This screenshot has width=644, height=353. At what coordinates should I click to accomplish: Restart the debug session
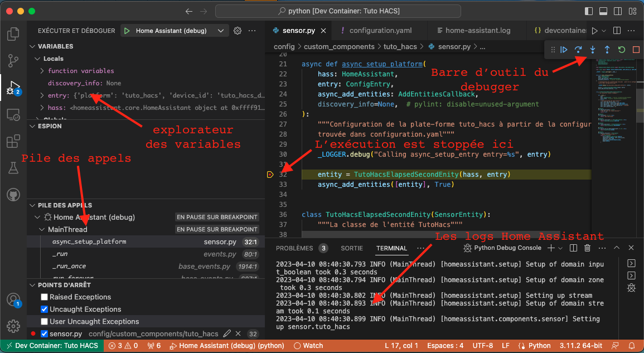click(621, 50)
